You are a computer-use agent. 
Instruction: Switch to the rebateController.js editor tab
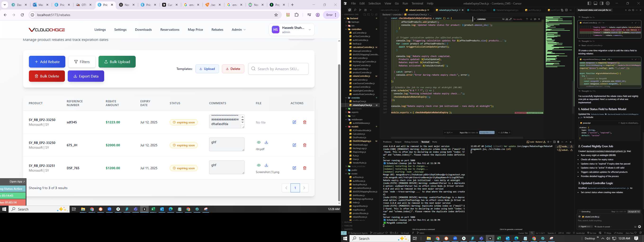pos(417,10)
